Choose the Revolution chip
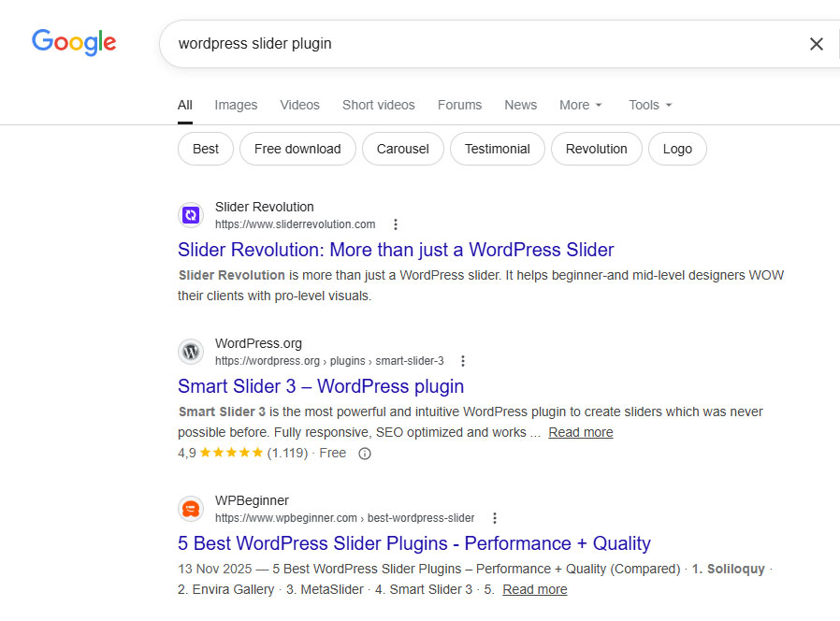Screen dimensions: 840x621 pyautogui.click(x=596, y=149)
